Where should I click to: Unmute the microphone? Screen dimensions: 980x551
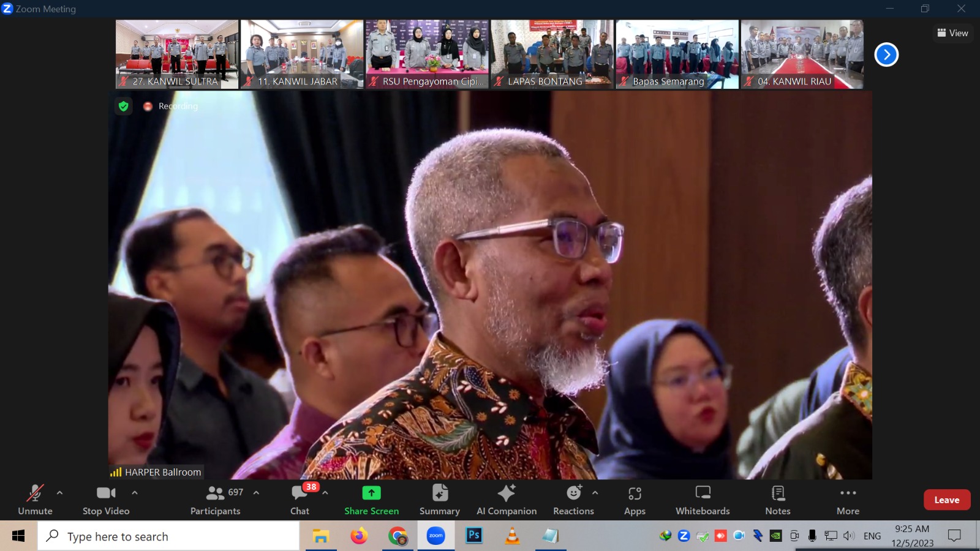click(x=35, y=500)
